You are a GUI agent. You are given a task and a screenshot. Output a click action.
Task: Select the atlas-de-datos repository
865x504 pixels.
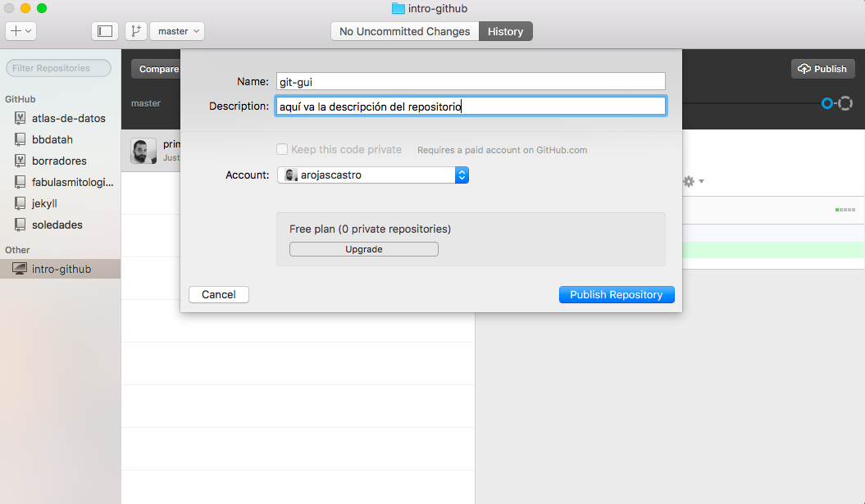coord(68,118)
